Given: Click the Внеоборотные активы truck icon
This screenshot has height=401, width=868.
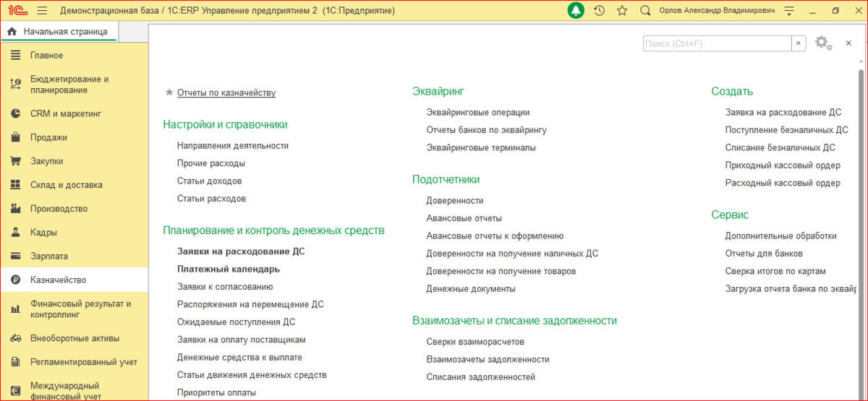Looking at the screenshot, I should point(15,338).
